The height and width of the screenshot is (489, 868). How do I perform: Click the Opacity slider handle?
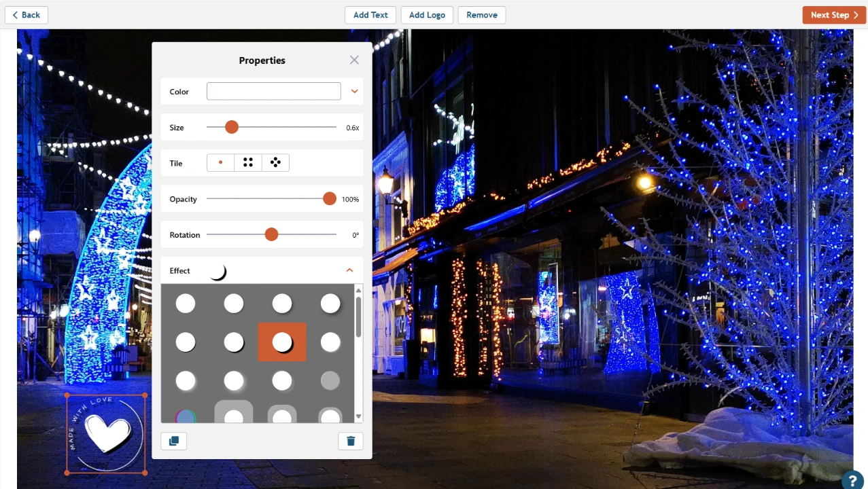coord(330,198)
